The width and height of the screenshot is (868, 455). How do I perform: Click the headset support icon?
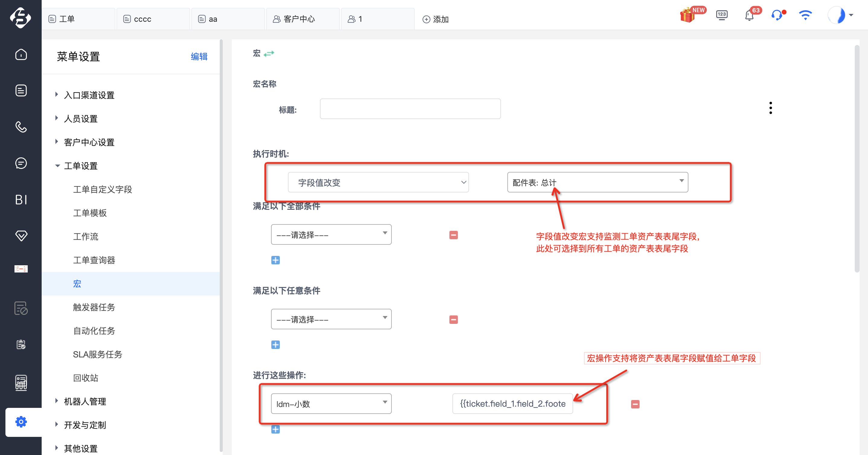[x=777, y=15]
